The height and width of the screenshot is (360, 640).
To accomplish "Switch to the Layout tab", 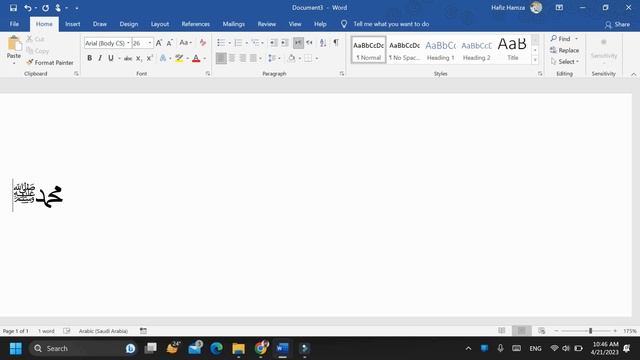I will 160,24.
